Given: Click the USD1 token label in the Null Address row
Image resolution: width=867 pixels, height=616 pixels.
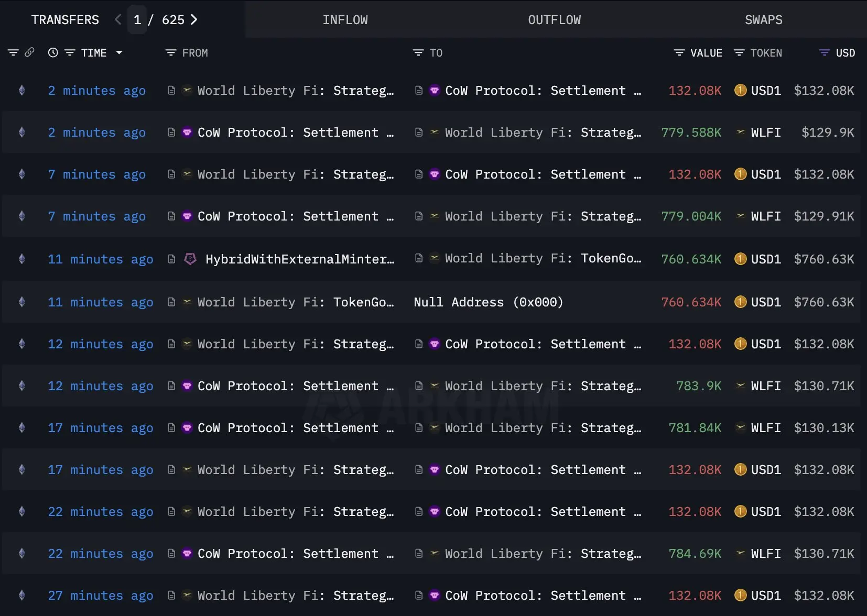Looking at the screenshot, I should (x=766, y=302).
